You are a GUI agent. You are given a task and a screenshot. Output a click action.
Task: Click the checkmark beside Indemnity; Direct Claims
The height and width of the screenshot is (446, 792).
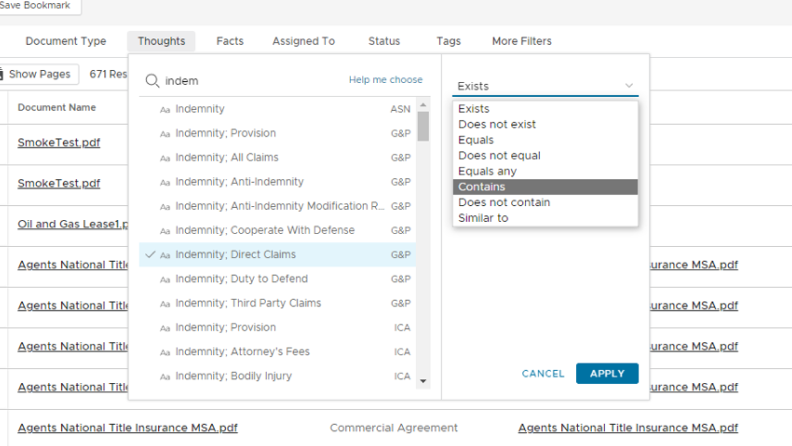click(150, 255)
